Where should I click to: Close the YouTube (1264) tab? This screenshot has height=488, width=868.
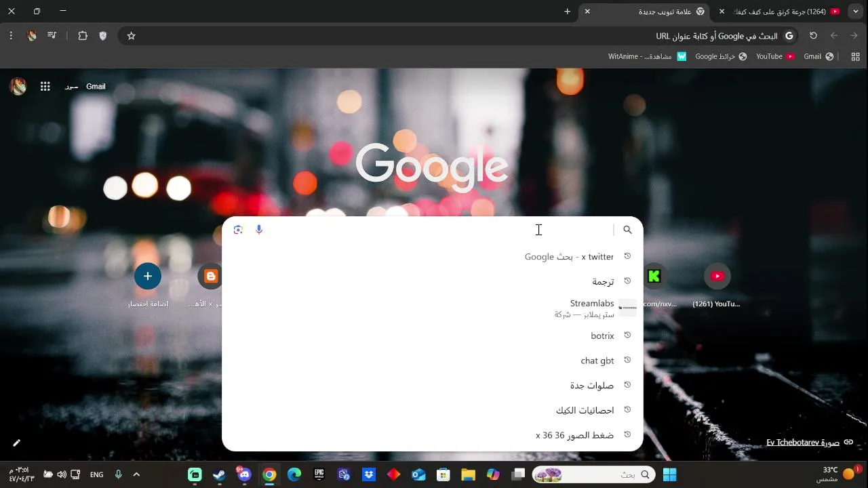pyautogui.click(x=722, y=12)
